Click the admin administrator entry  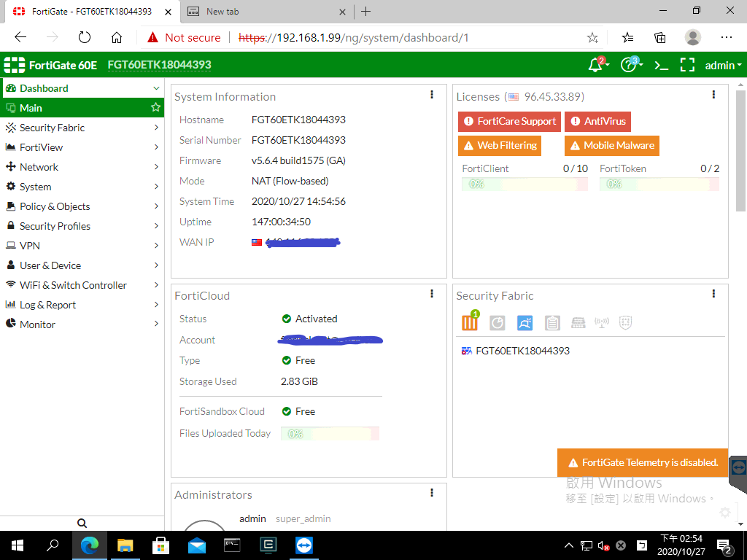point(252,518)
